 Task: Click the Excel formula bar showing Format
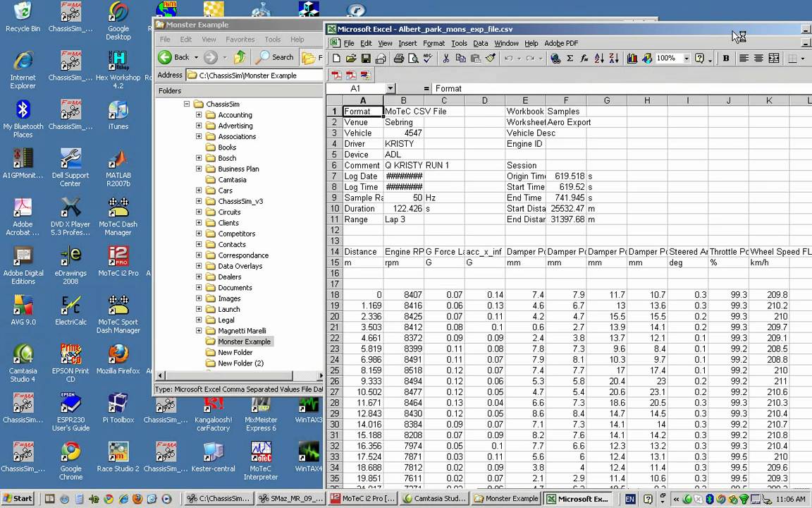(622, 89)
